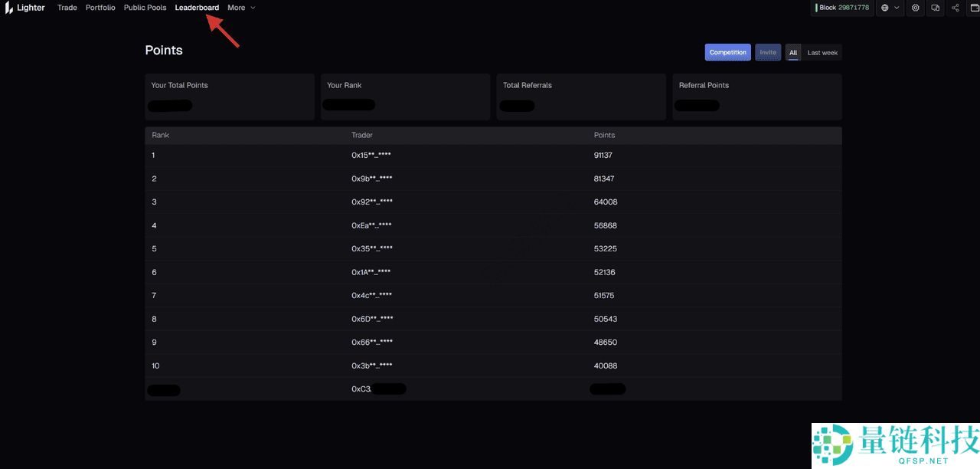This screenshot has width=980, height=469.
Task: Click the Your Rank card
Action: pos(406,97)
